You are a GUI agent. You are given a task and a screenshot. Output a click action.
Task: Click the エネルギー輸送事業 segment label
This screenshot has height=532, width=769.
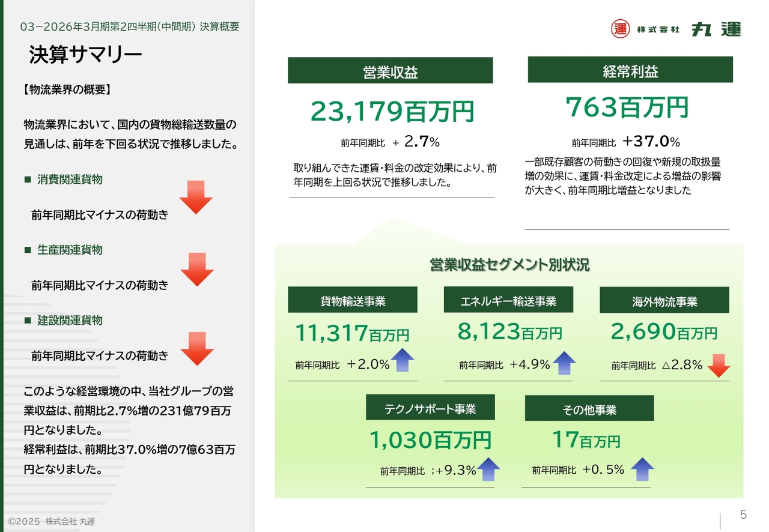click(x=508, y=300)
